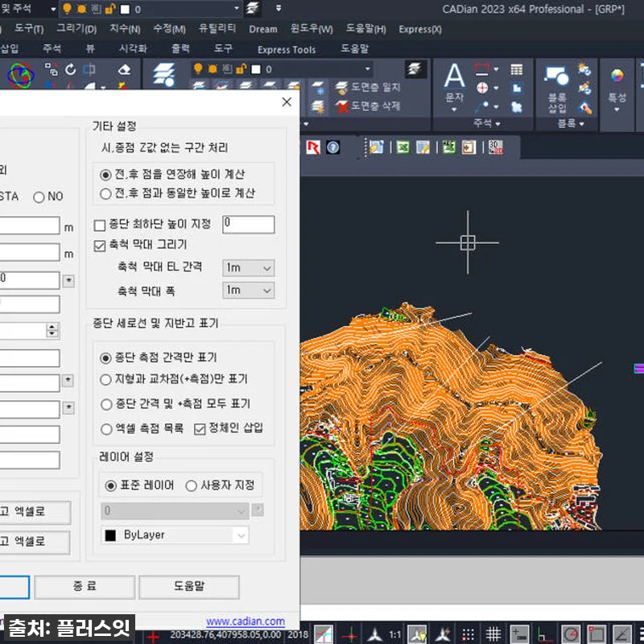
Task: Expand the 블록 panel arrow
Action: point(581,124)
